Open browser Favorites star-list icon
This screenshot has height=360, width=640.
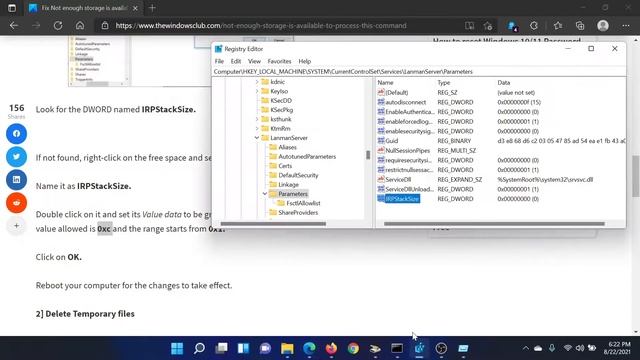558,25
